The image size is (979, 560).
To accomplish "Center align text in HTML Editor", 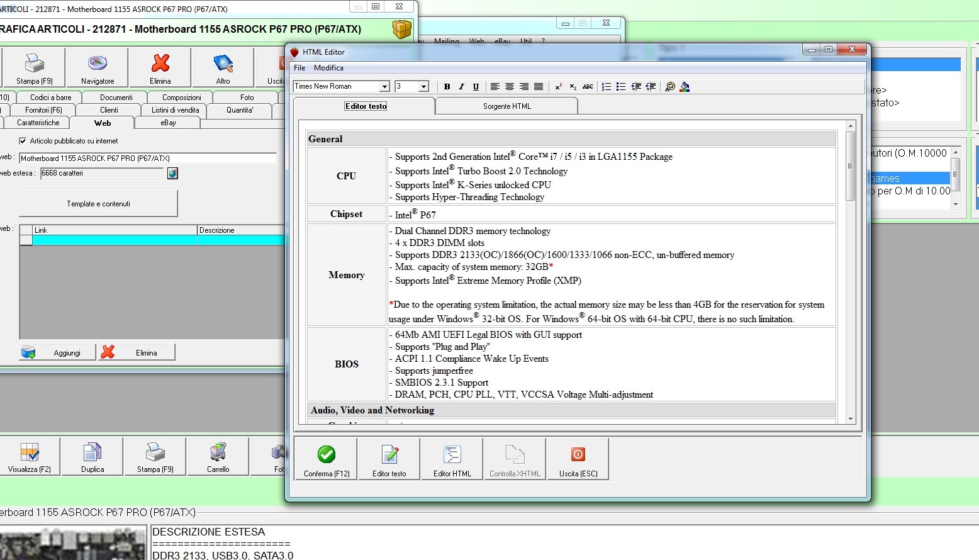I will pyautogui.click(x=510, y=87).
